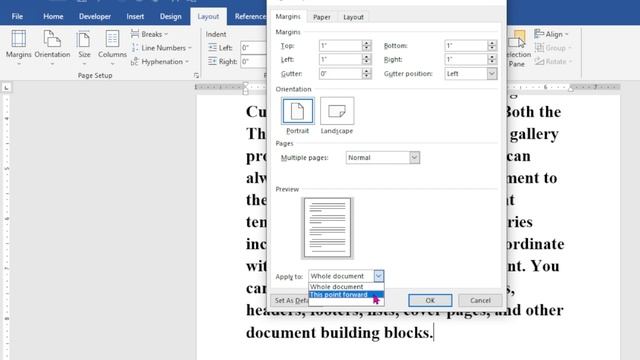Adjust the Bottom margin spinner arrows
The width and height of the screenshot is (640, 360).
click(492, 46)
